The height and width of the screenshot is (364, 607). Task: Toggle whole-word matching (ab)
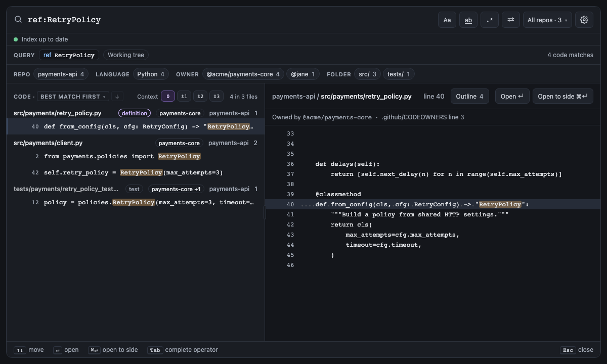(468, 20)
